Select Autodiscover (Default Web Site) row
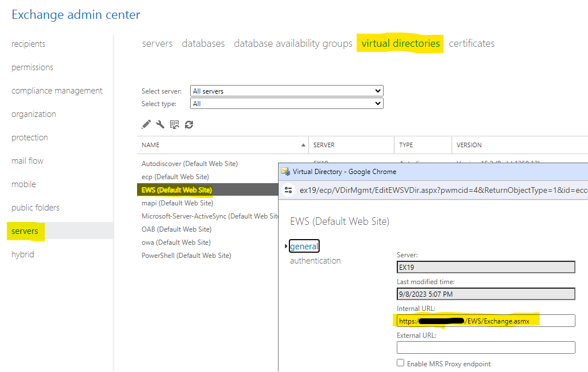Image resolution: width=588 pixels, height=372 pixels. point(190,164)
